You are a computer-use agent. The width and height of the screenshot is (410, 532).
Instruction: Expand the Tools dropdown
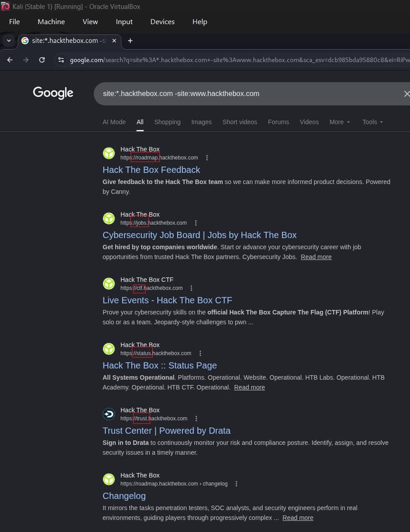coord(373,122)
